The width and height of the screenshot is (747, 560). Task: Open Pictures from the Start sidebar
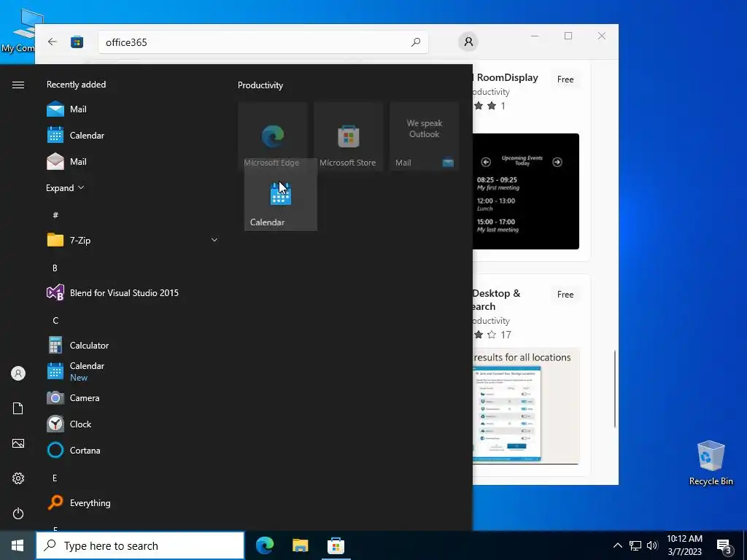tap(18, 443)
